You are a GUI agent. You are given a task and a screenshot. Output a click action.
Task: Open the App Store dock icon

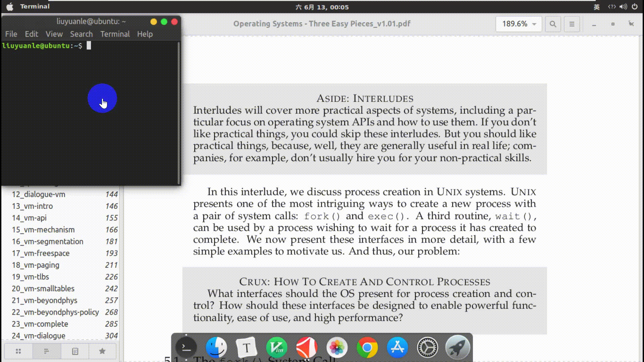click(x=397, y=348)
